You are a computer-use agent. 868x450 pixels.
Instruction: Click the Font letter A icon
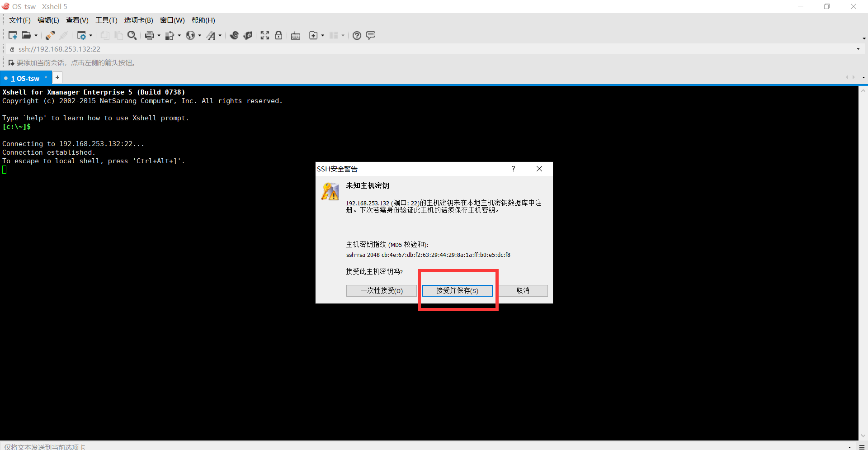(x=211, y=35)
